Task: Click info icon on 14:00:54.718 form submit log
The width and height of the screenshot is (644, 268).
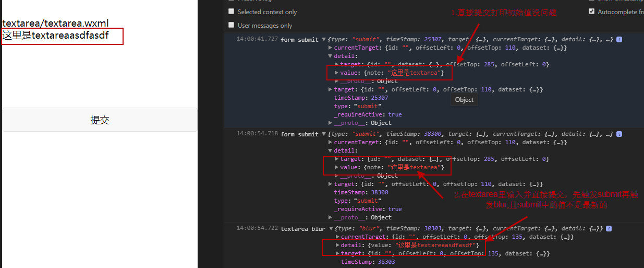Action: tap(619, 134)
